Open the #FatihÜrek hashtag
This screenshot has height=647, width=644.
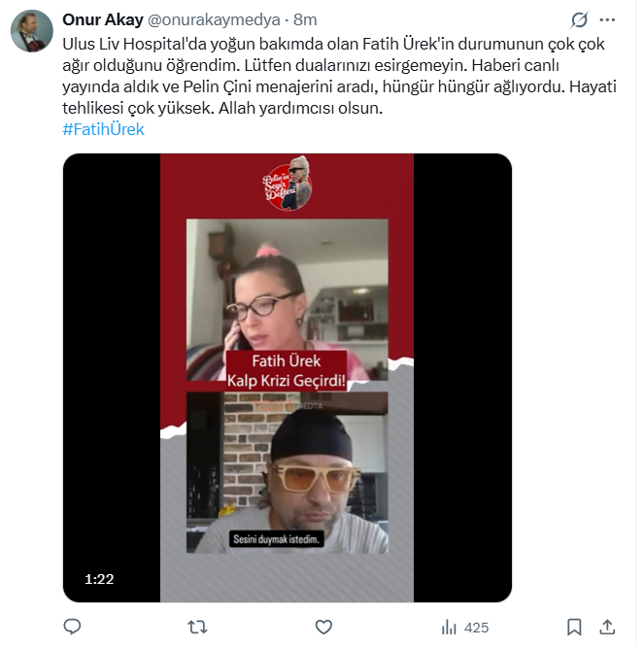(x=103, y=129)
